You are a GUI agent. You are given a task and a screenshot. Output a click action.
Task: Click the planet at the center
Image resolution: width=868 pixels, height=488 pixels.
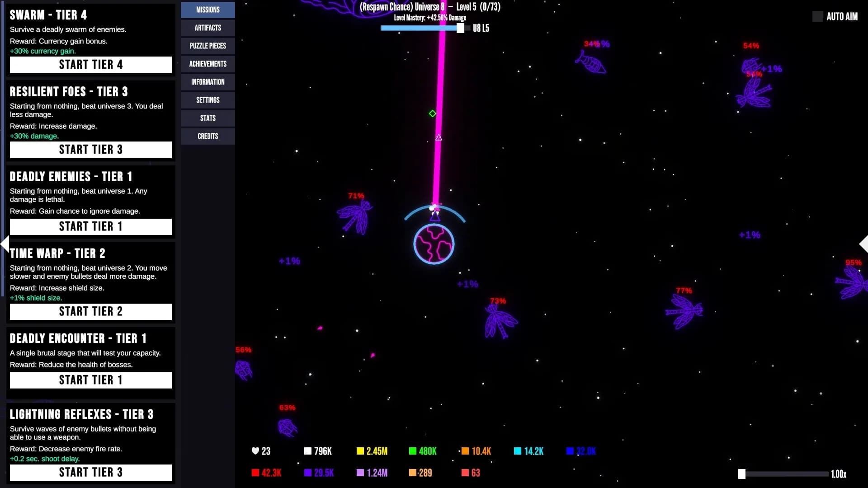[434, 244]
